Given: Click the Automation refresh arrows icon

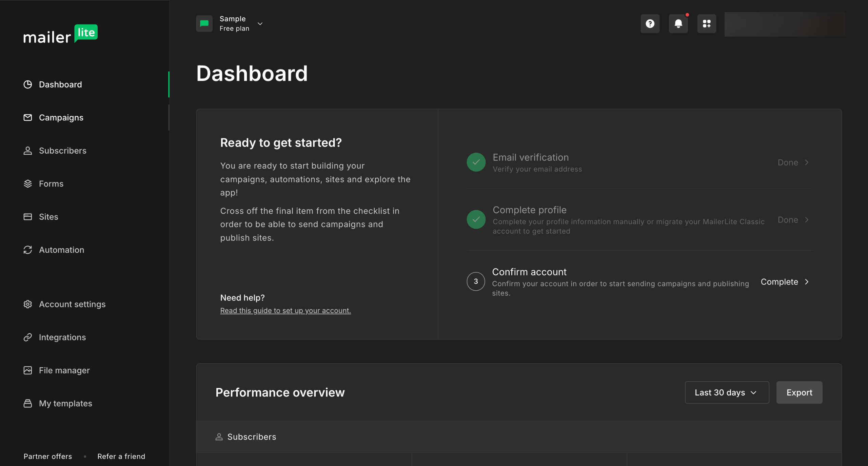Looking at the screenshot, I should [28, 250].
